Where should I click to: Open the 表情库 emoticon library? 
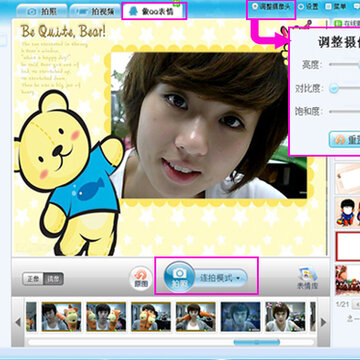coord(308,277)
